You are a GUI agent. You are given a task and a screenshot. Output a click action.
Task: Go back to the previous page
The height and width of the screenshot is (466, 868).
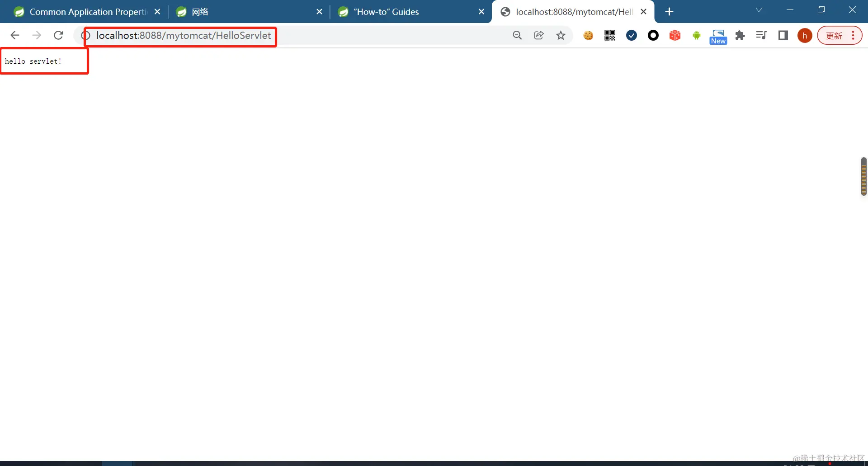pos(15,35)
